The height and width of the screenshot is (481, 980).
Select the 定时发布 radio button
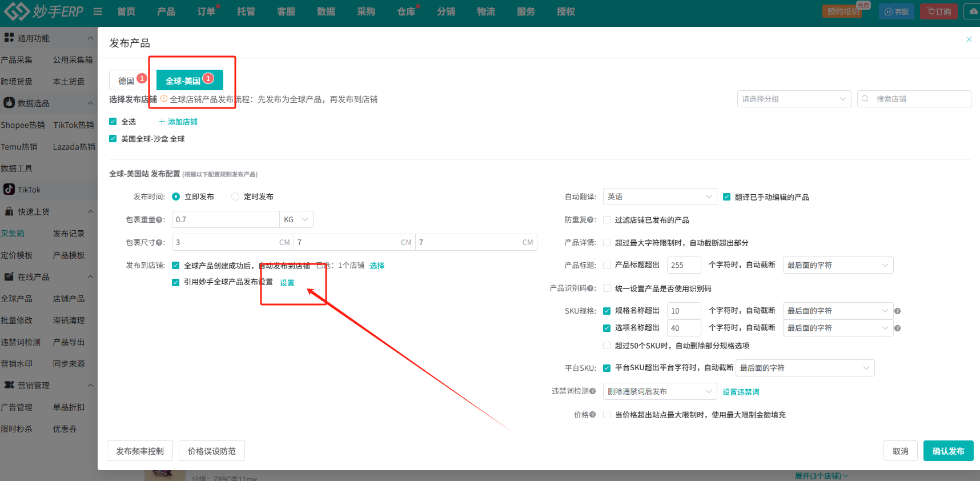click(235, 197)
